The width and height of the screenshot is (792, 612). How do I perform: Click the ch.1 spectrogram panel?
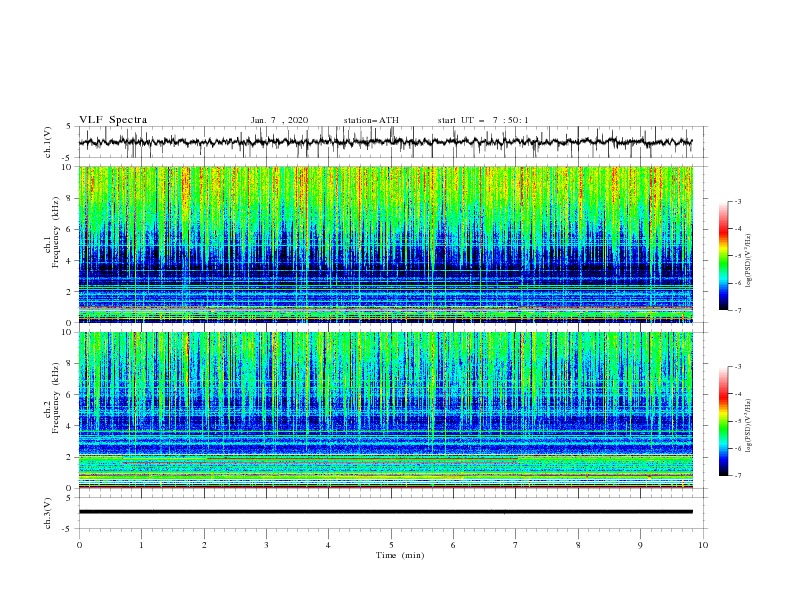tap(386, 244)
